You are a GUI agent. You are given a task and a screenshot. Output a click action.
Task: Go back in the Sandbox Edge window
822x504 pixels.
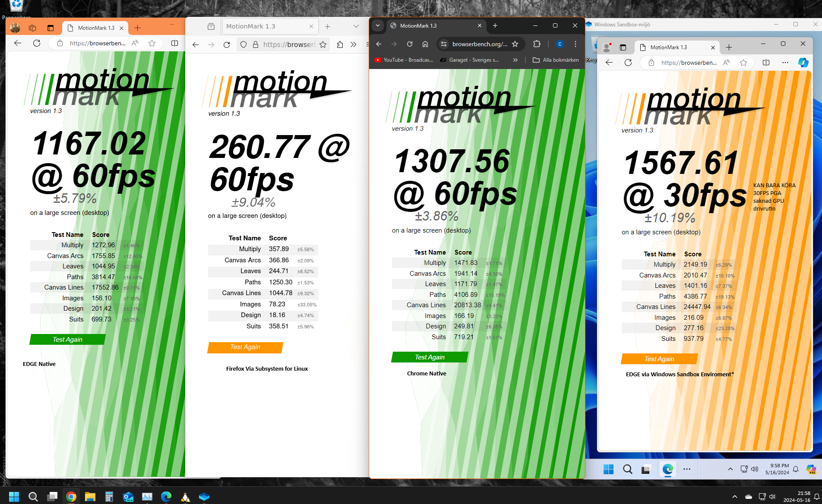point(609,63)
